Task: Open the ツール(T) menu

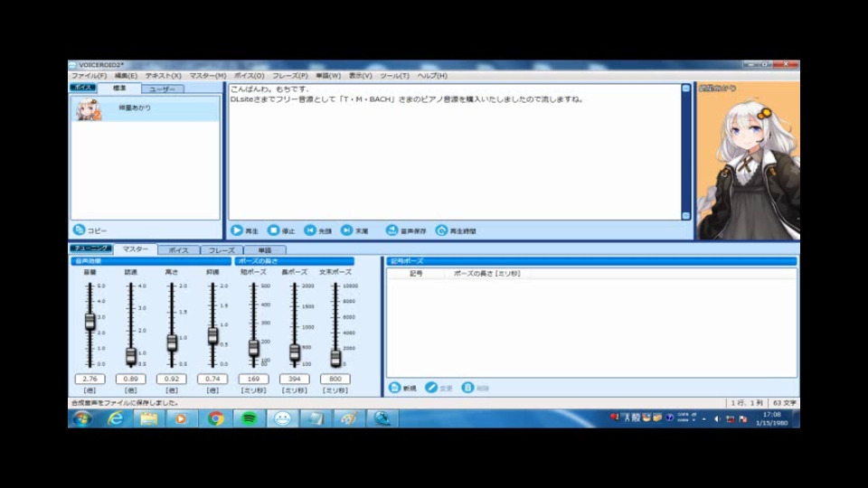Action: point(394,76)
